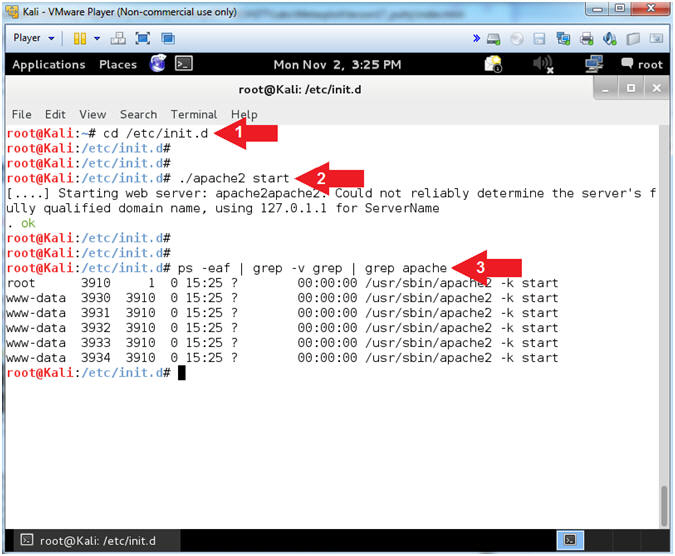Open the network connections panel icon

(594, 64)
